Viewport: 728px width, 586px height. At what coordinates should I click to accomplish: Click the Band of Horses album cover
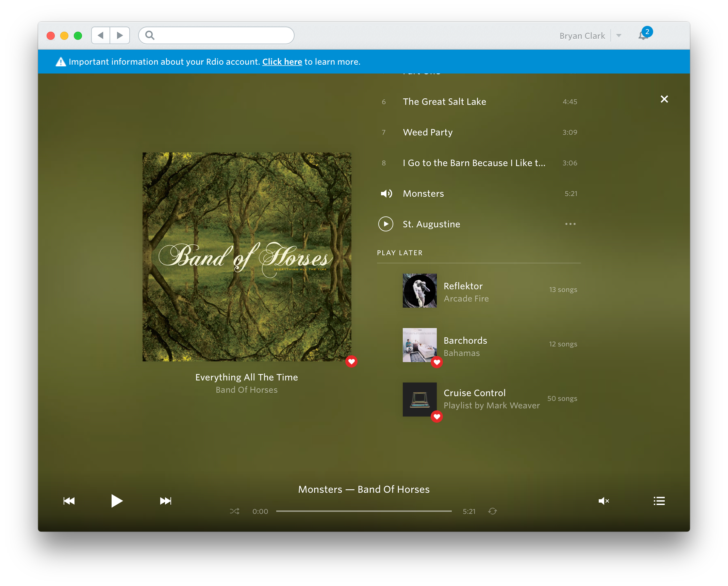pyautogui.click(x=247, y=257)
